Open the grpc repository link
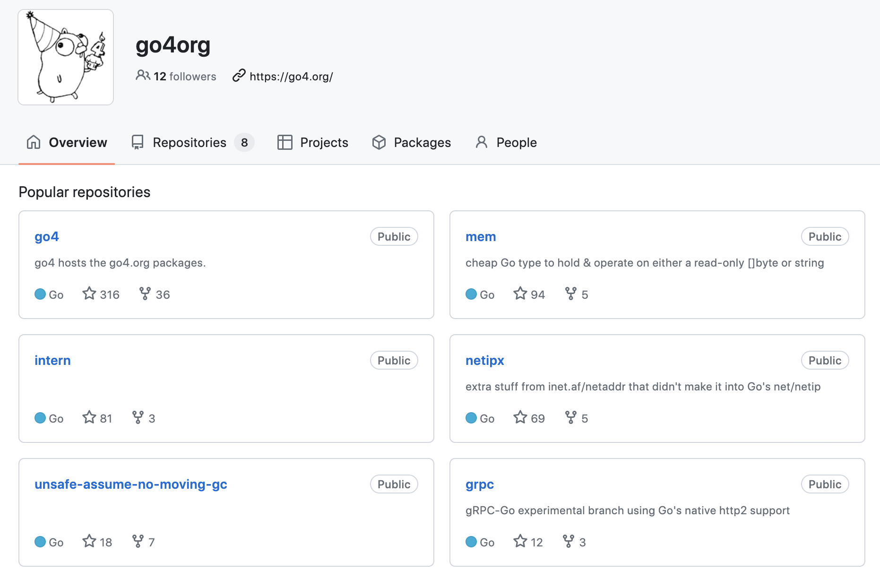 tap(480, 484)
